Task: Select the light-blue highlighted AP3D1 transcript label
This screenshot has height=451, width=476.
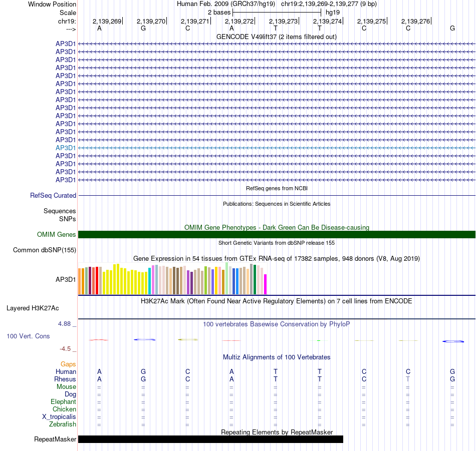Action: 66,148
